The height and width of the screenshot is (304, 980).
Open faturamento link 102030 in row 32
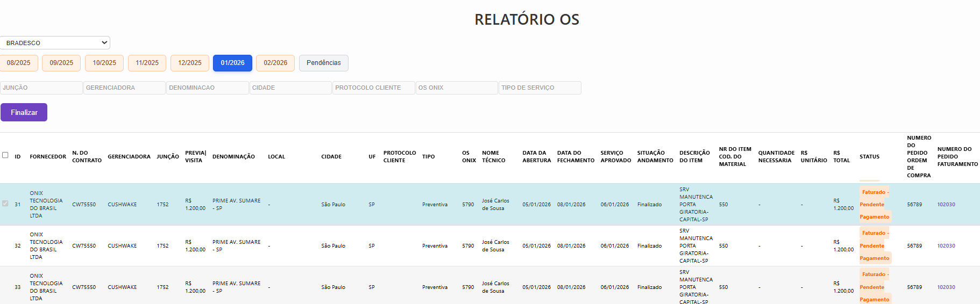coord(946,246)
